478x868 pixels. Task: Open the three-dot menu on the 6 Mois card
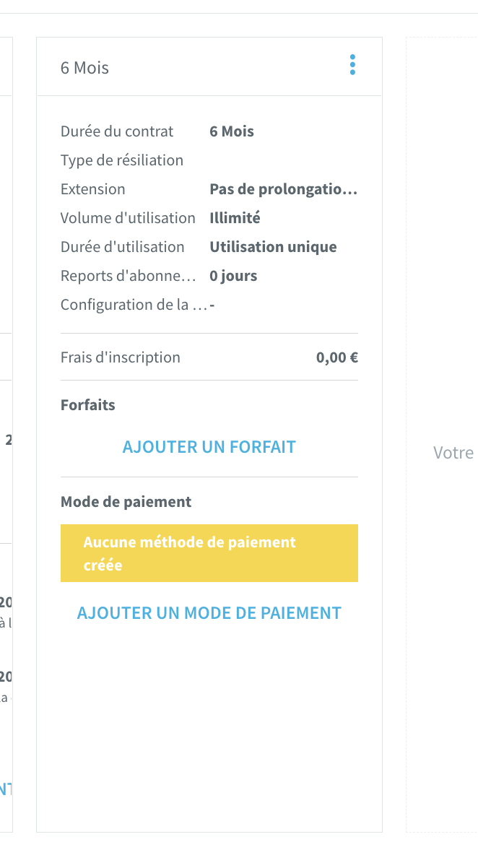pos(352,65)
